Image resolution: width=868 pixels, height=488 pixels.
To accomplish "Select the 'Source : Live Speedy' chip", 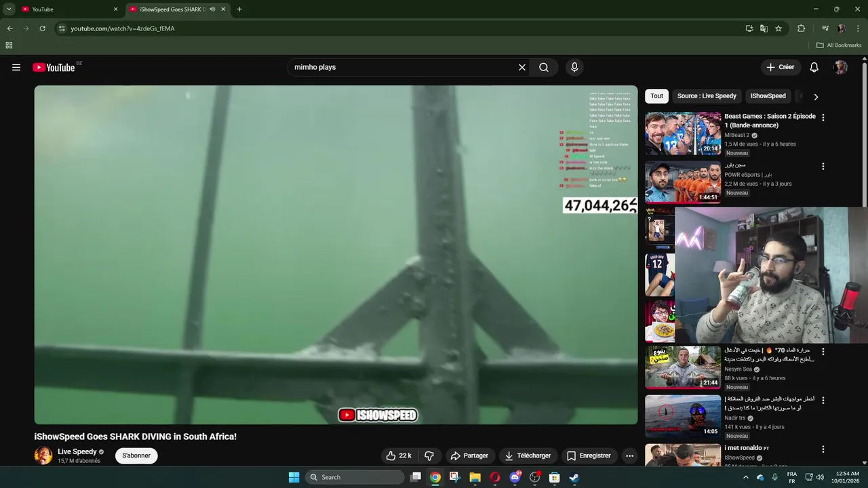I will tap(707, 96).
